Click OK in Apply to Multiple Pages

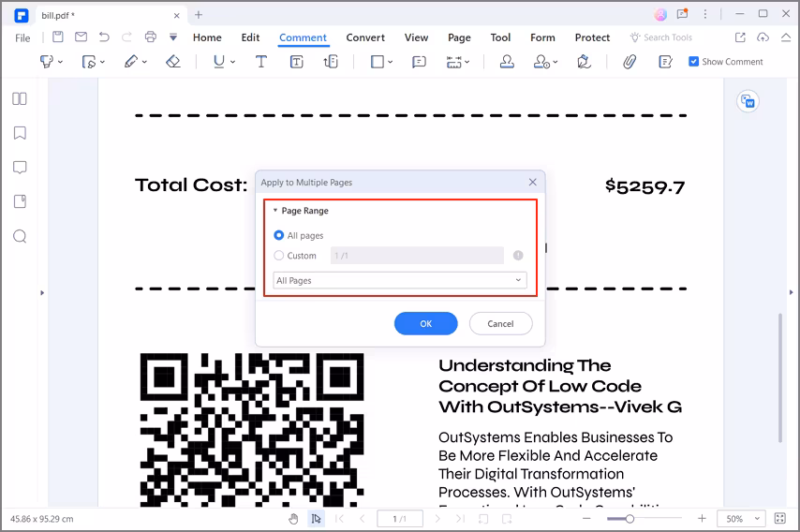(425, 323)
